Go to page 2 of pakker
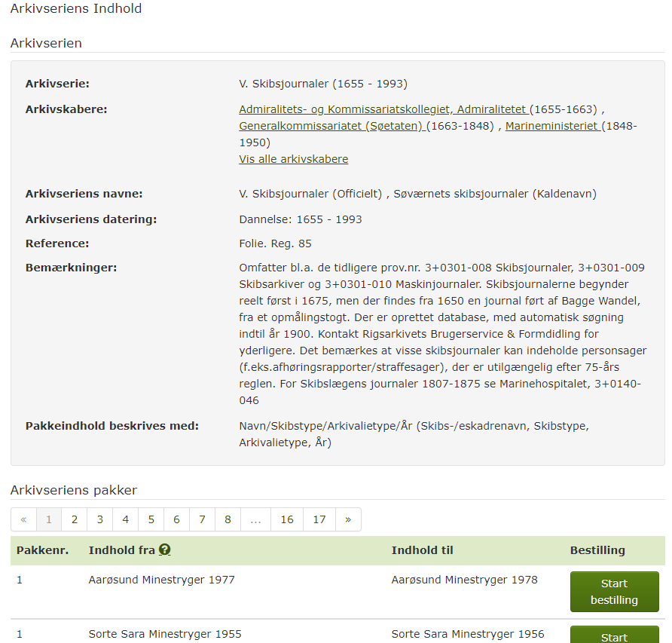This screenshot has height=643, width=672. pyautogui.click(x=75, y=519)
